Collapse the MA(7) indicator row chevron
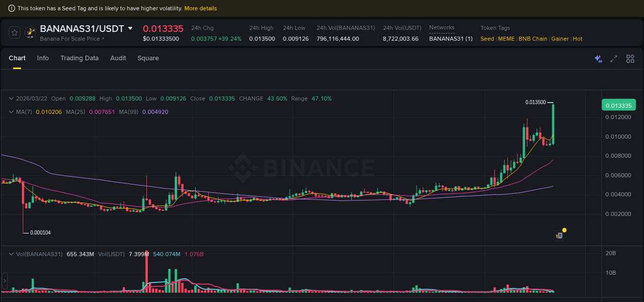Viewport: 644px width, 302px height. point(10,111)
